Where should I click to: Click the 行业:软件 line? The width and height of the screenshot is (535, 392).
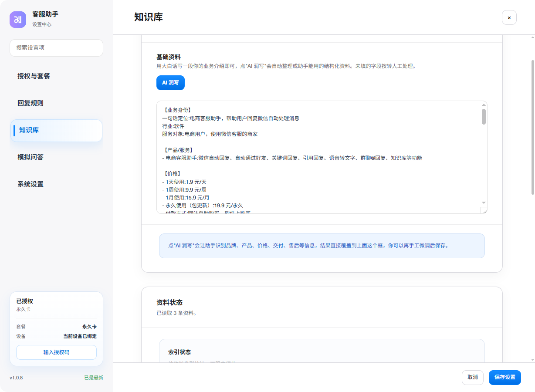point(173,126)
